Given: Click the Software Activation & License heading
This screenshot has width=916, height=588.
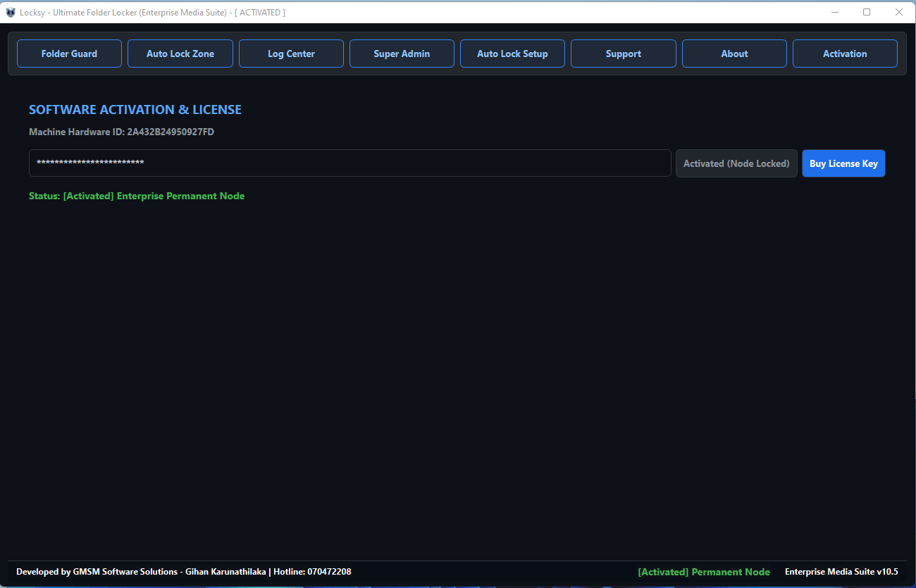Looking at the screenshot, I should click(135, 110).
